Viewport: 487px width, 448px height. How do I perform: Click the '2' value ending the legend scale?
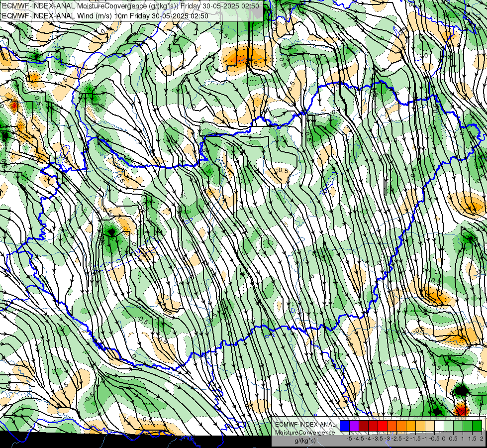coord(482,439)
